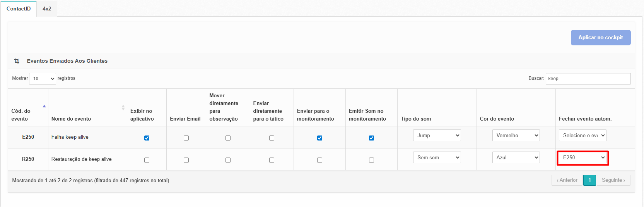Viewport: 644px width, 207px height.
Task: Click the Seguinte pagination button
Action: (613, 180)
